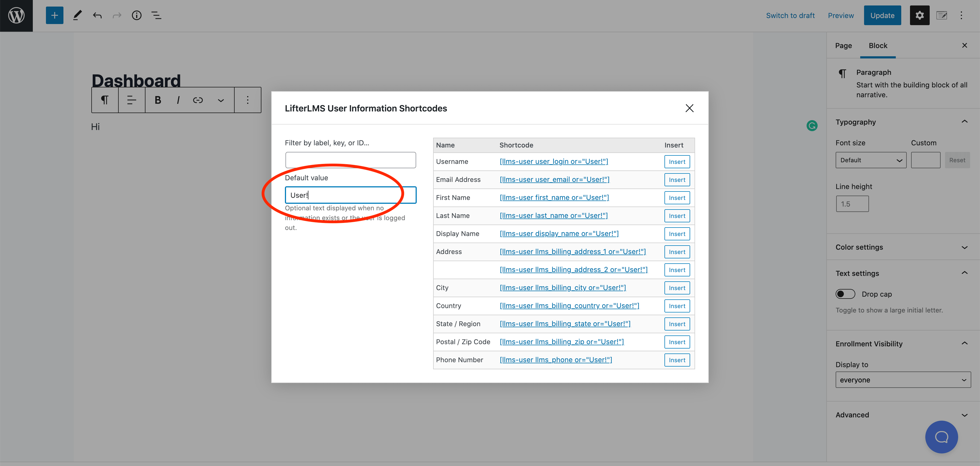980x466 pixels.
Task: Click the llms-user display_name shortcode link
Action: 559,234
